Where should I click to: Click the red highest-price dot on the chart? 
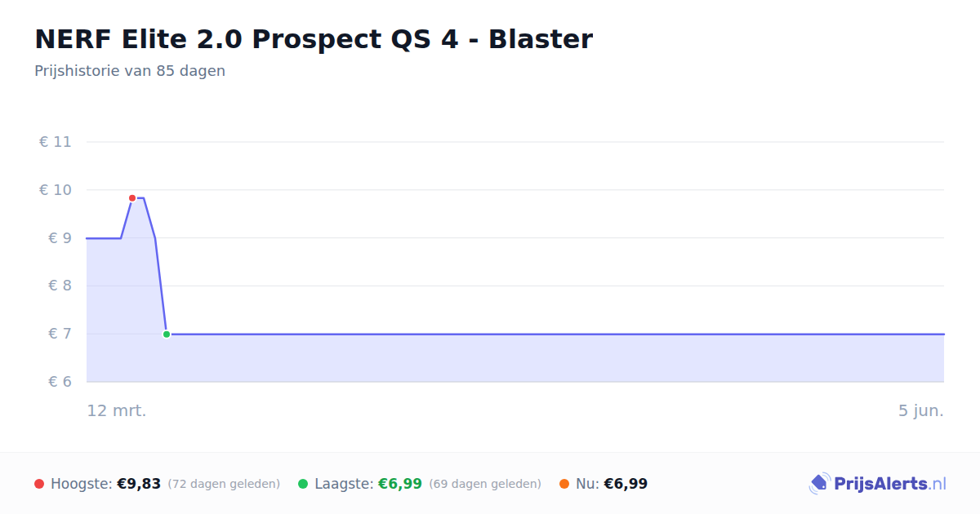pos(132,198)
